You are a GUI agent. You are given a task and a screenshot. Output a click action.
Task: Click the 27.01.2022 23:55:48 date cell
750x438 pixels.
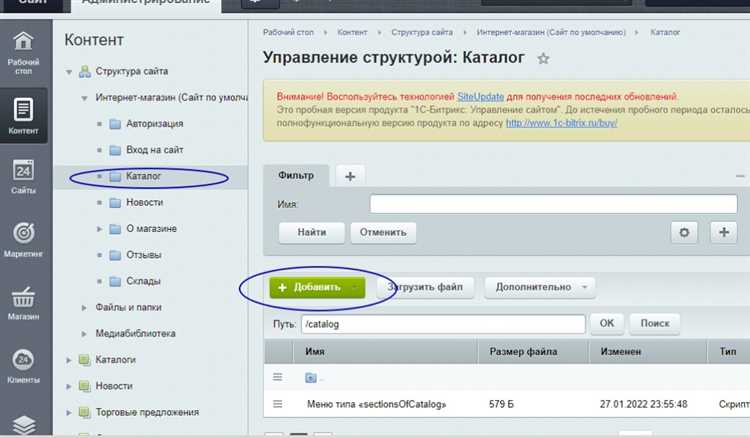tap(643, 405)
